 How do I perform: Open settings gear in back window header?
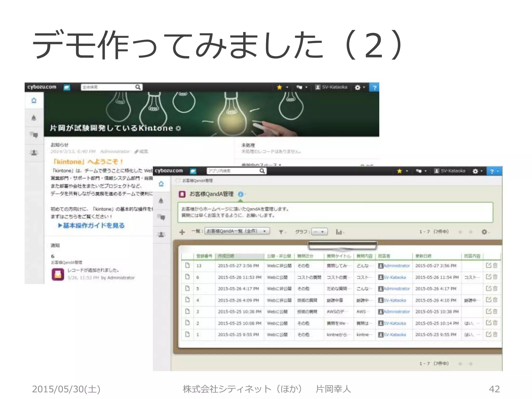[x=358, y=87]
